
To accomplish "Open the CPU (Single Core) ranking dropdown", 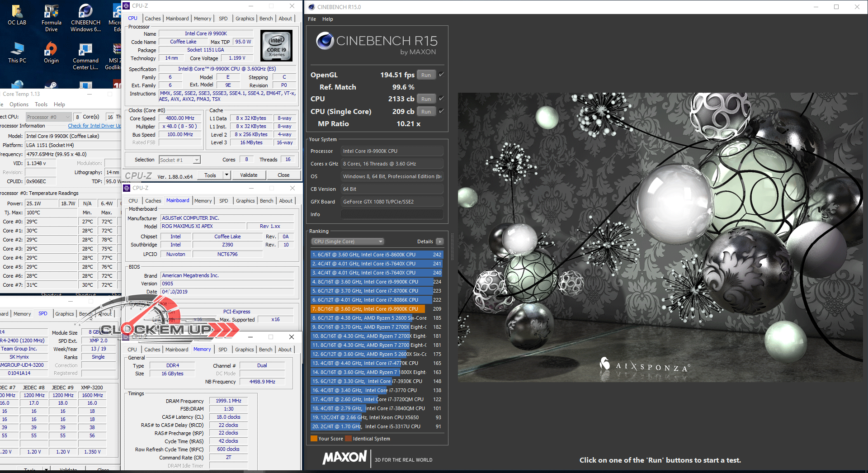I will pyautogui.click(x=347, y=241).
